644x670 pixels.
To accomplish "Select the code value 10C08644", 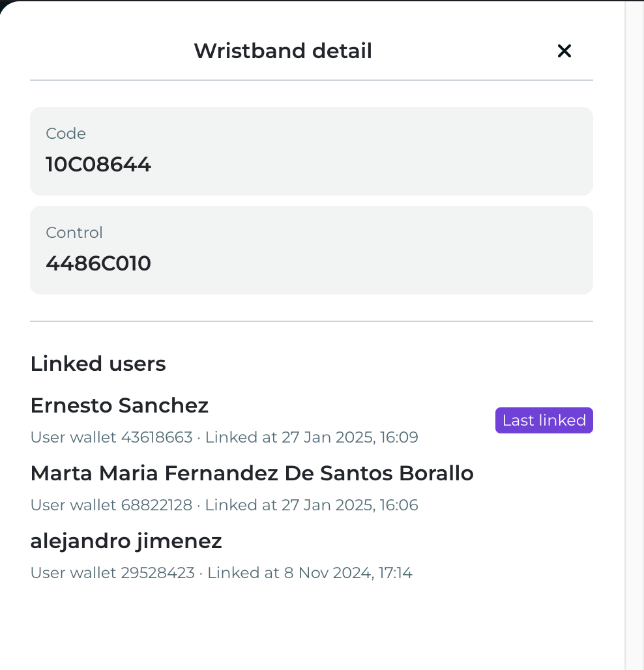I will (98, 164).
